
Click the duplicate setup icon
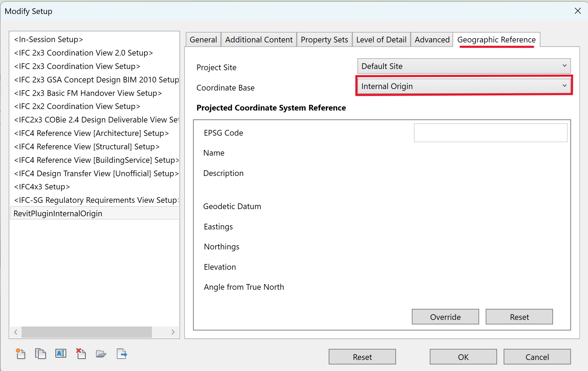[41, 354]
